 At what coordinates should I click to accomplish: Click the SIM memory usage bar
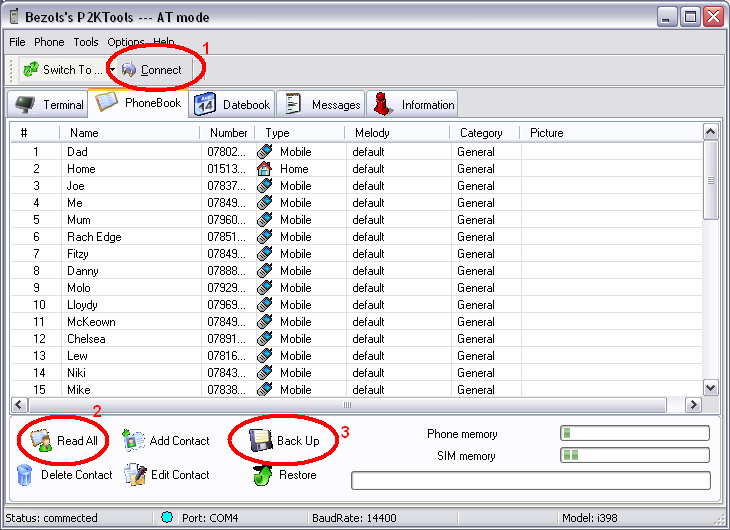[x=635, y=455]
